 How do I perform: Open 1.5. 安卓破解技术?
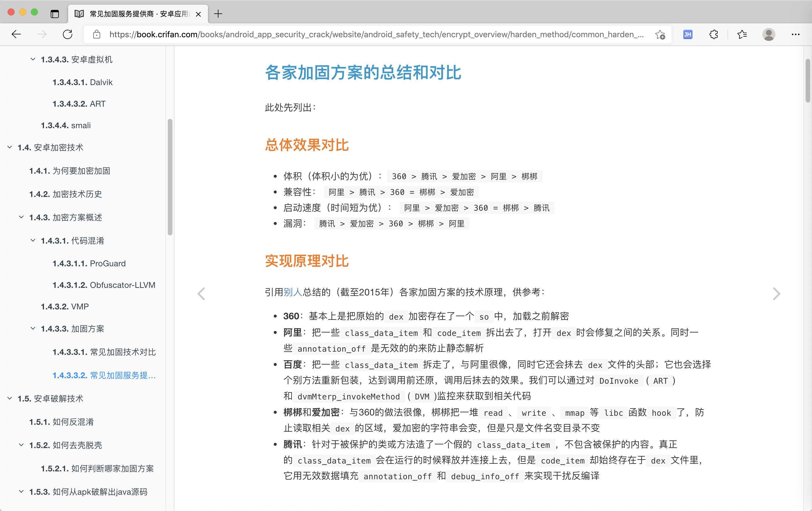click(x=50, y=399)
